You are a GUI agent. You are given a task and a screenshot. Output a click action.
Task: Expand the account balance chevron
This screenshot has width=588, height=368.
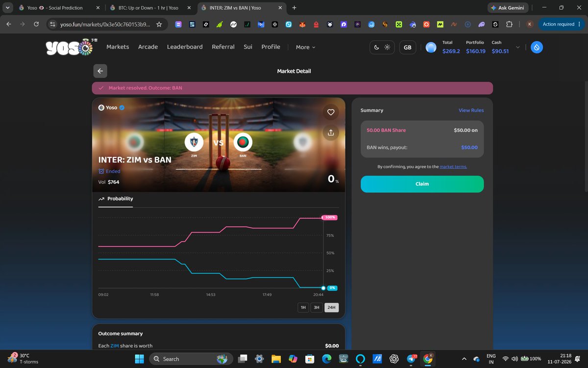518,47
